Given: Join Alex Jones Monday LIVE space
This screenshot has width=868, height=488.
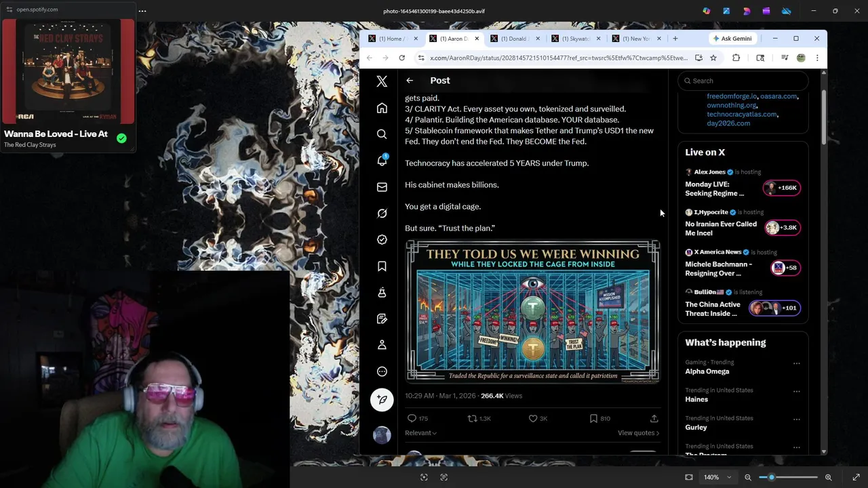Looking at the screenshot, I should (743, 184).
